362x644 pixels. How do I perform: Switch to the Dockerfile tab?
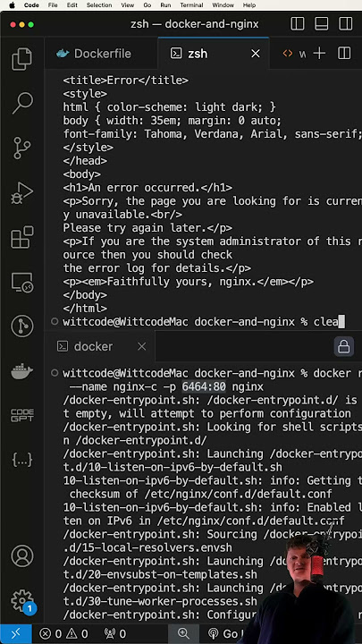(94, 54)
